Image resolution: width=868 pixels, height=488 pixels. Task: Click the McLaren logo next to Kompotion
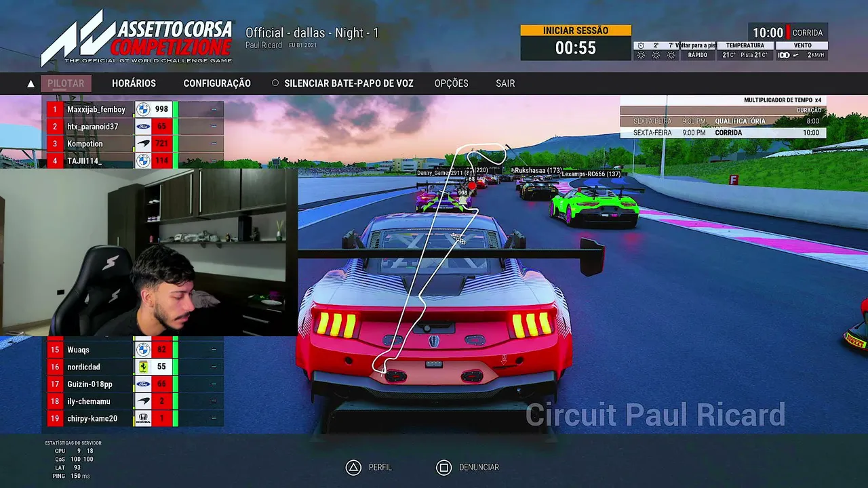click(x=142, y=144)
